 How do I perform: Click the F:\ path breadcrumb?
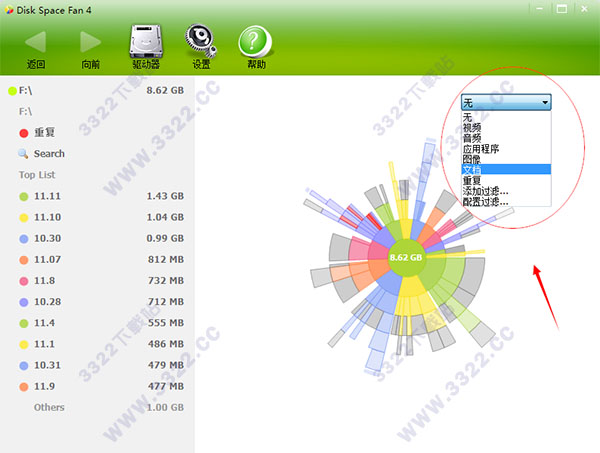[25, 112]
